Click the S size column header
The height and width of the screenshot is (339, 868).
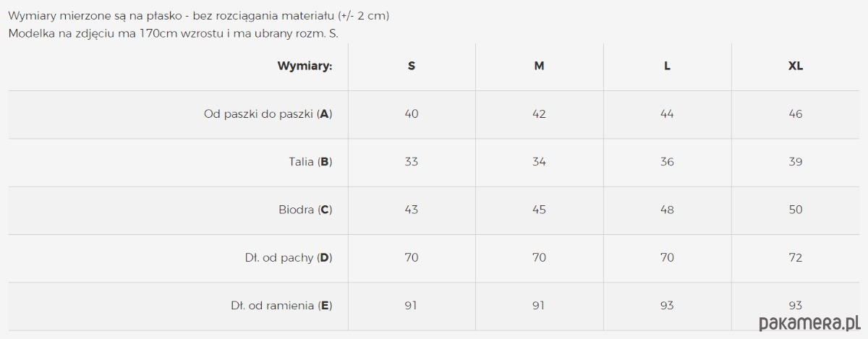pos(412,66)
